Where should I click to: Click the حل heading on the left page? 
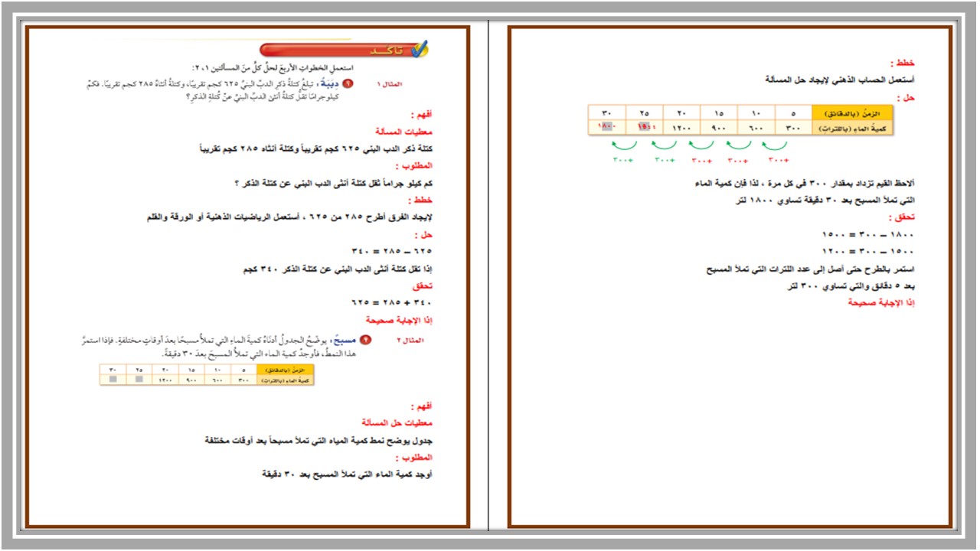pos(423,234)
